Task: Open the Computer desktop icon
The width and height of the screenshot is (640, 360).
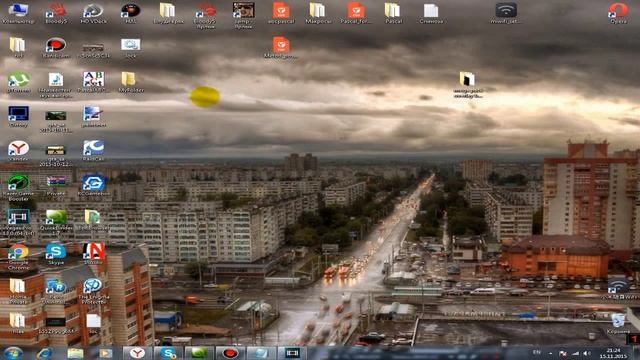Action: (x=18, y=12)
